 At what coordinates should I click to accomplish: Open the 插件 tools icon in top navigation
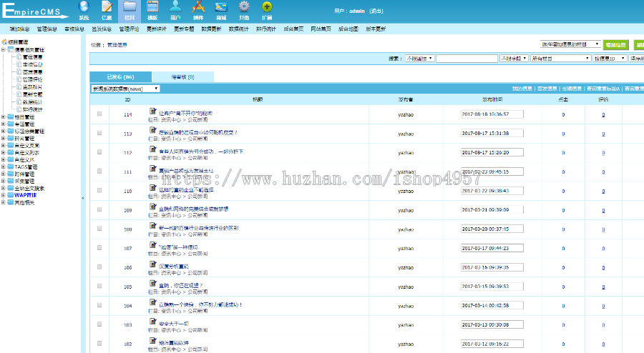click(x=198, y=6)
